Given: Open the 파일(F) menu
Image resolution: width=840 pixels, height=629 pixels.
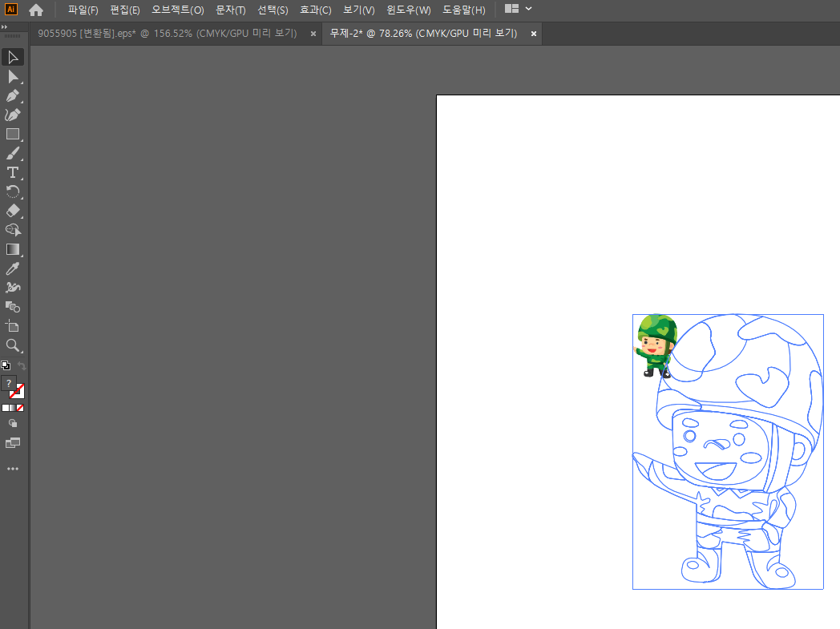Looking at the screenshot, I should pyautogui.click(x=83, y=10).
